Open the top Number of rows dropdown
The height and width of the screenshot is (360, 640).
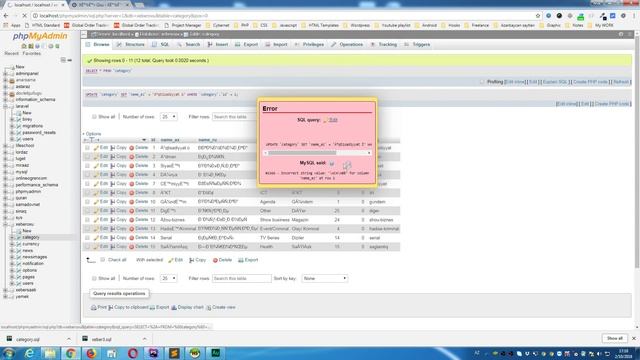169,117
